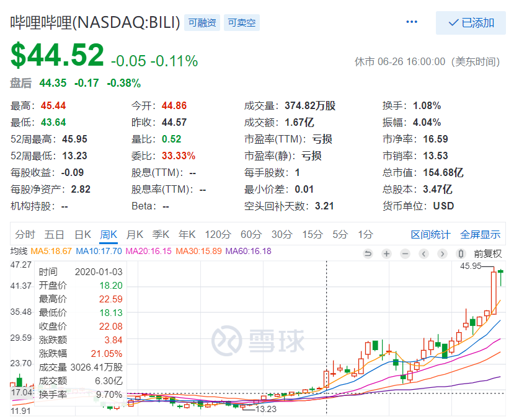Select the 15分 interval tab
The width and height of the screenshot is (532, 417).
pos(313,234)
